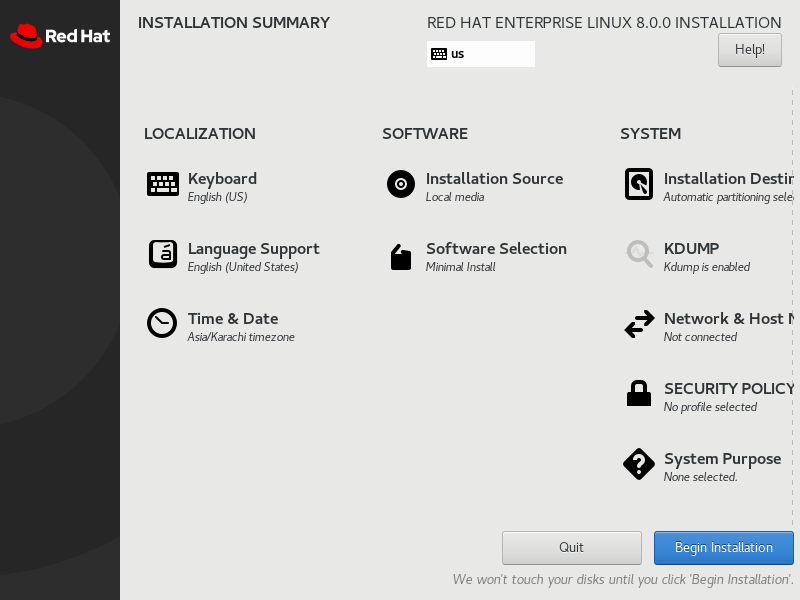Click the Keyboard layout icon
The height and width of the screenshot is (600, 800).
tap(163, 184)
